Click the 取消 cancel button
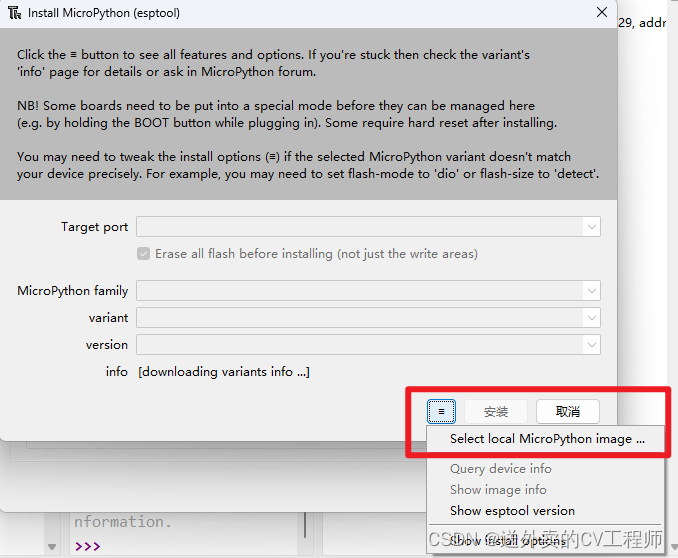Image resolution: width=678 pixels, height=558 pixels. click(568, 411)
